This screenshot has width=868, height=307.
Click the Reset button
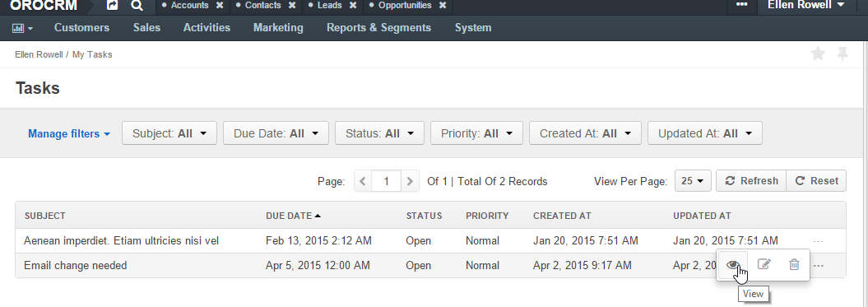[x=816, y=181]
